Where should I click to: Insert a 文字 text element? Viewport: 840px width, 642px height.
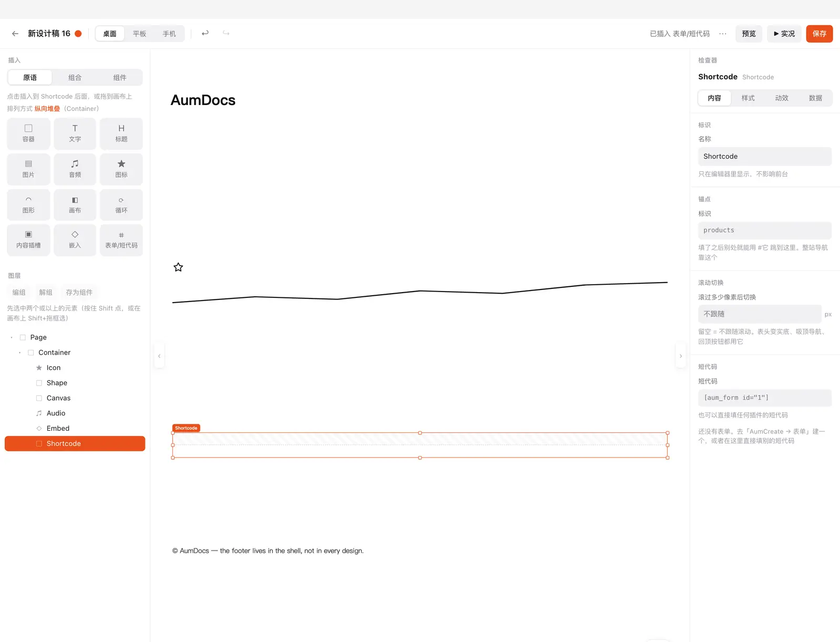click(x=75, y=133)
